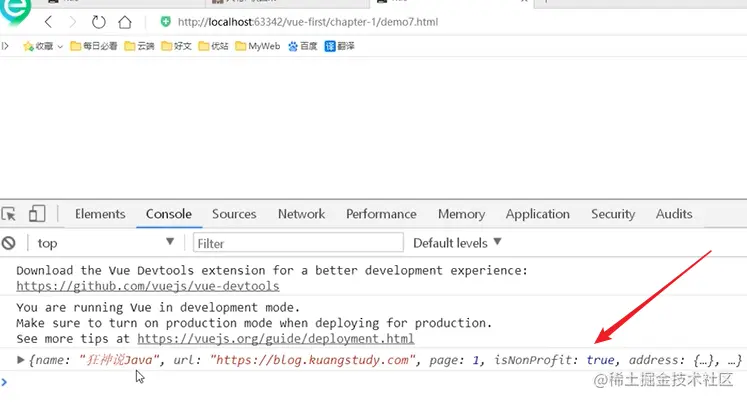Image resolution: width=747 pixels, height=402 pixels.
Task: Open the top context dropdown
Action: [106, 243]
